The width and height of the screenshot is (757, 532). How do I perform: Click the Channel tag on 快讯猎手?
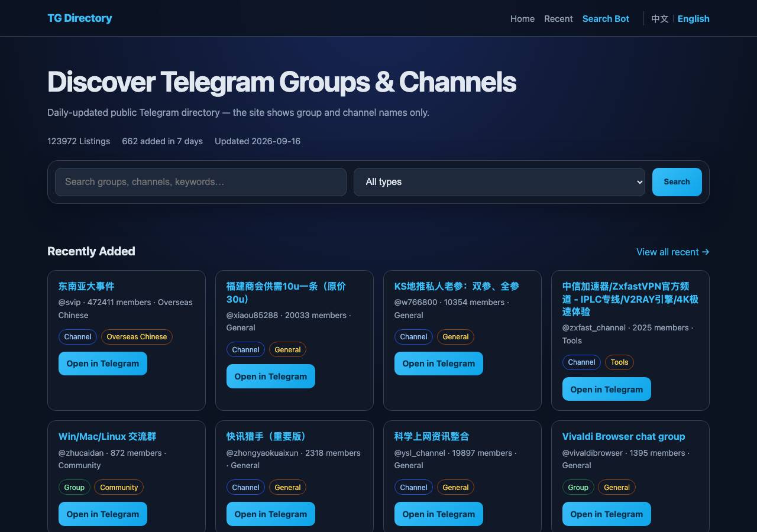[x=245, y=488]
